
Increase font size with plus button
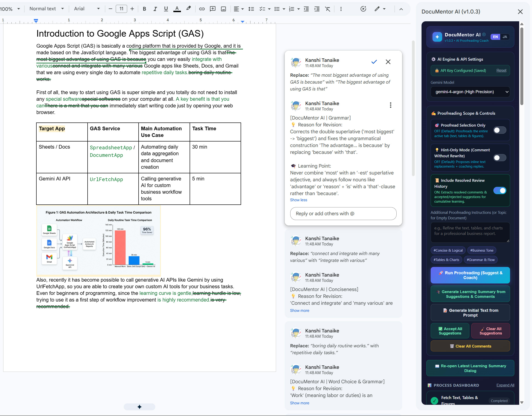point(132,9)
